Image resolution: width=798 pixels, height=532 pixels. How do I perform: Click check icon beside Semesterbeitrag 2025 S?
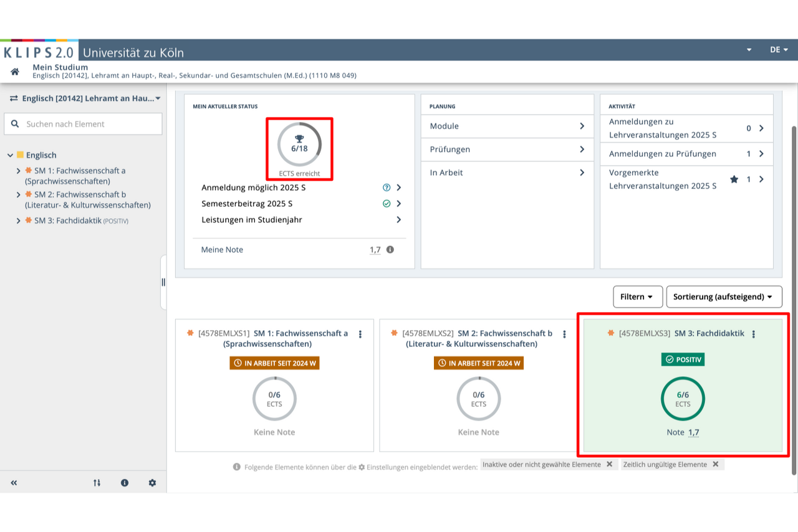[387, 204]
